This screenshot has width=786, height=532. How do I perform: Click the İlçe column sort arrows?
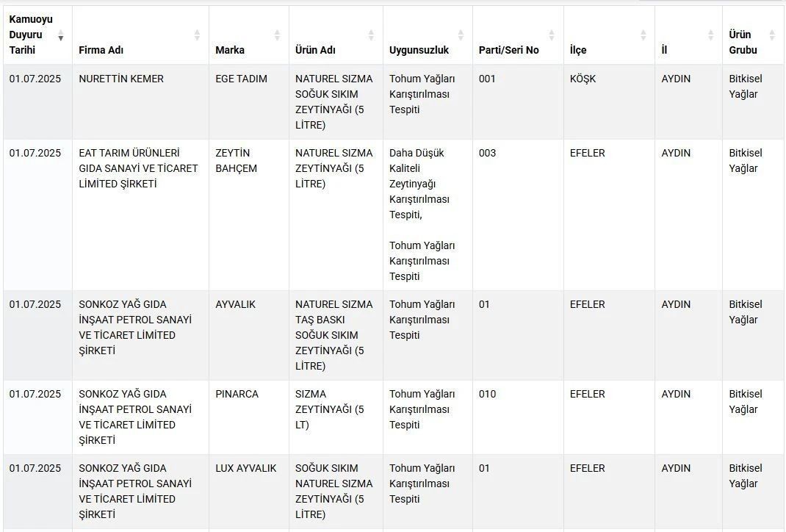point(643,35)
